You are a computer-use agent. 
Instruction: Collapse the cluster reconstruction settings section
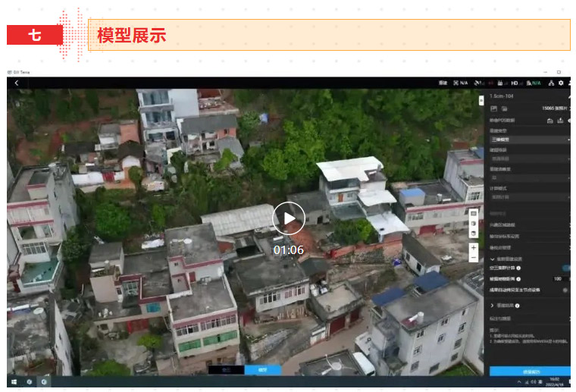pos(493,259)
